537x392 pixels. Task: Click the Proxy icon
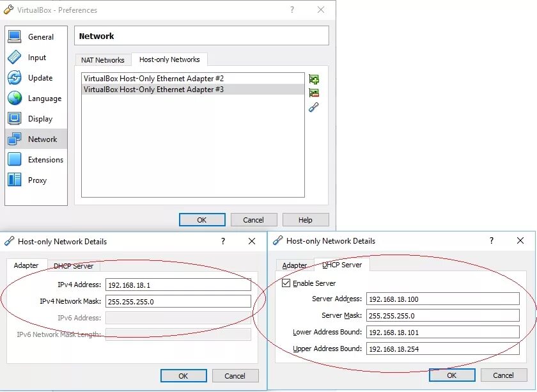coord(14,180)
